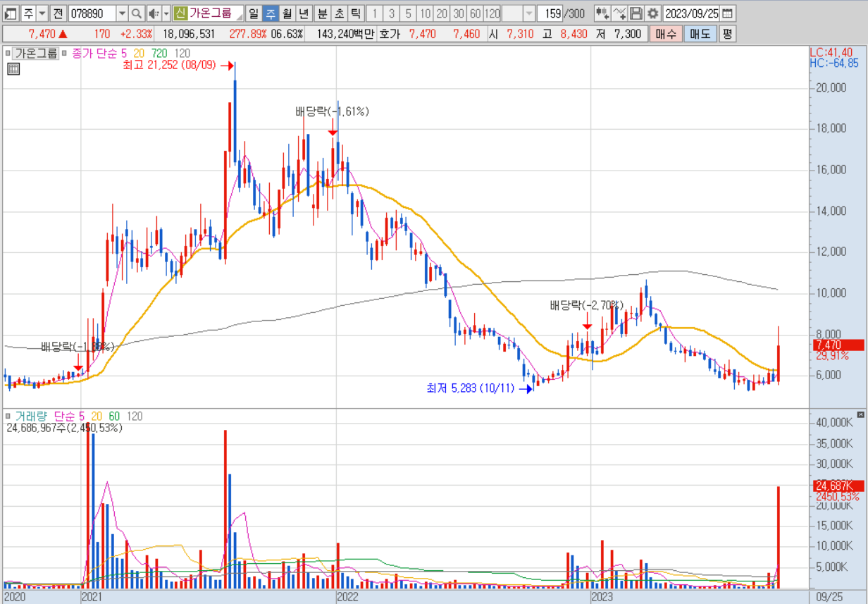Click the bar count field showing 159
The image size is (868, 604).
(x=550, y=13)
